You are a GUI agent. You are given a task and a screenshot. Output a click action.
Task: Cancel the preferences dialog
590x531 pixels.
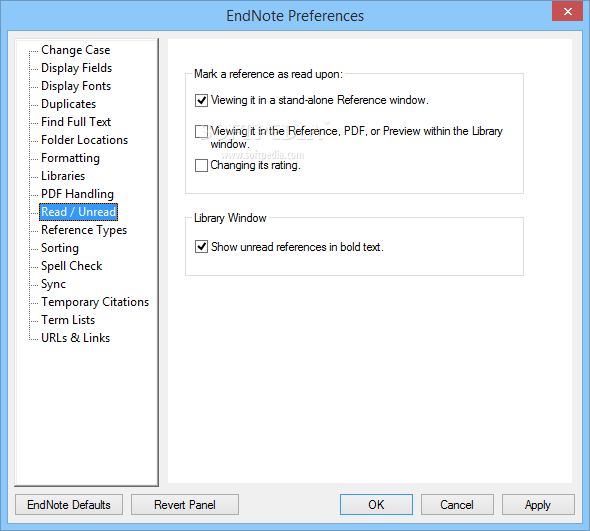coord(457,505)
